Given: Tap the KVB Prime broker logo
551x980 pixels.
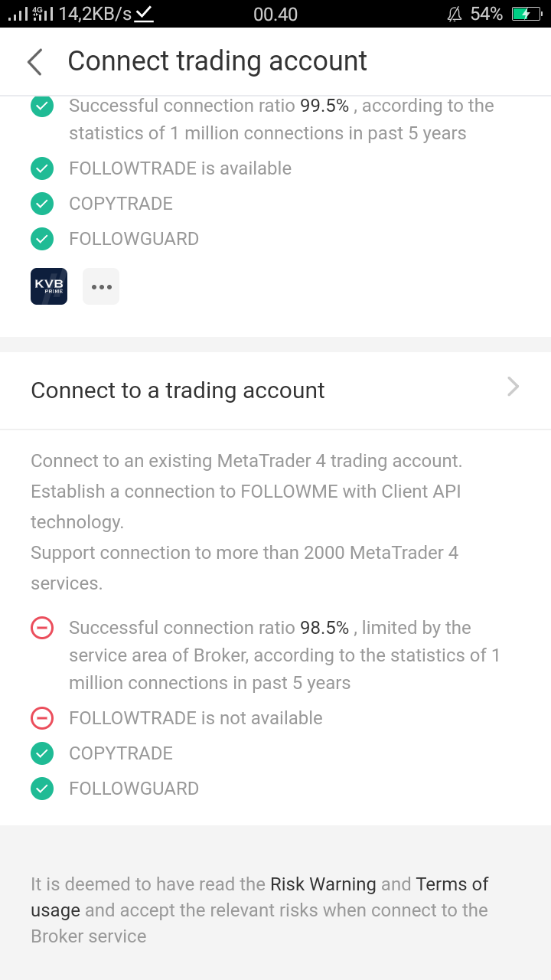Looking at the screenshot, I should coord(49,286).
